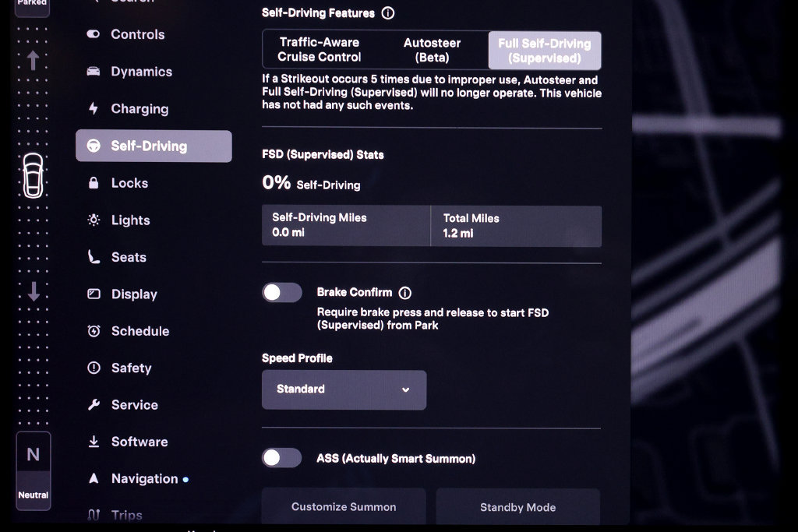Screen dimensions: 798x532
Task: Click the Speed Profile label
Action: pos(297,358)
